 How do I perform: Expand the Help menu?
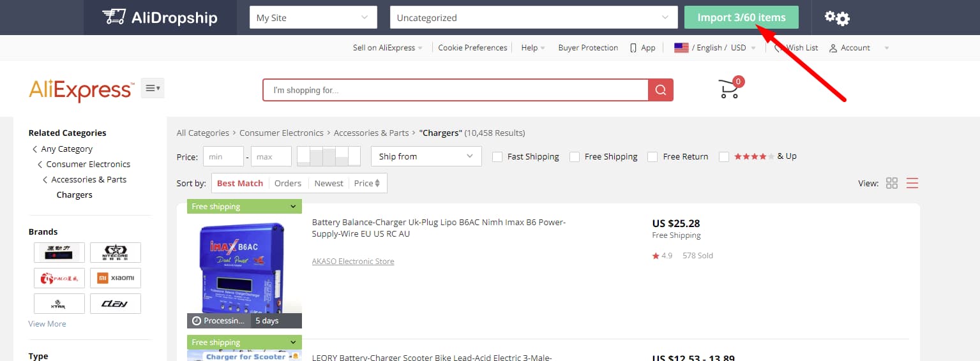[533, 48]
